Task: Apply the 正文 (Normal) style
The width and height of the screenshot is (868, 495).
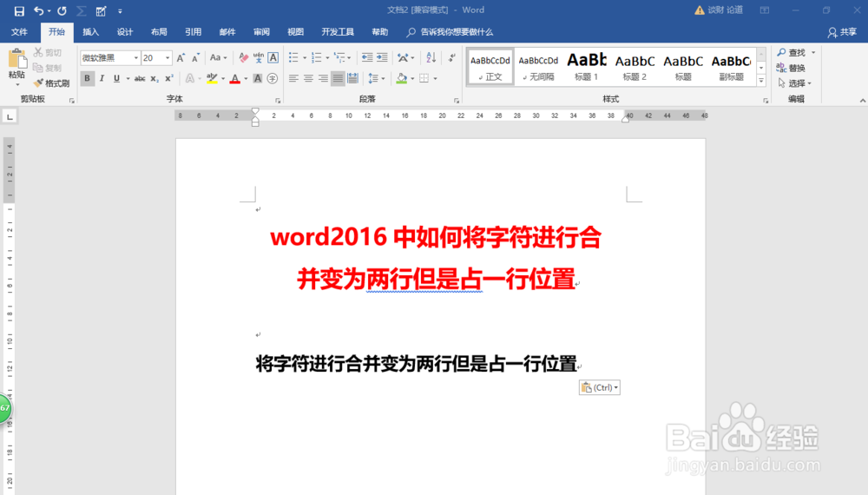Action: 490,67
